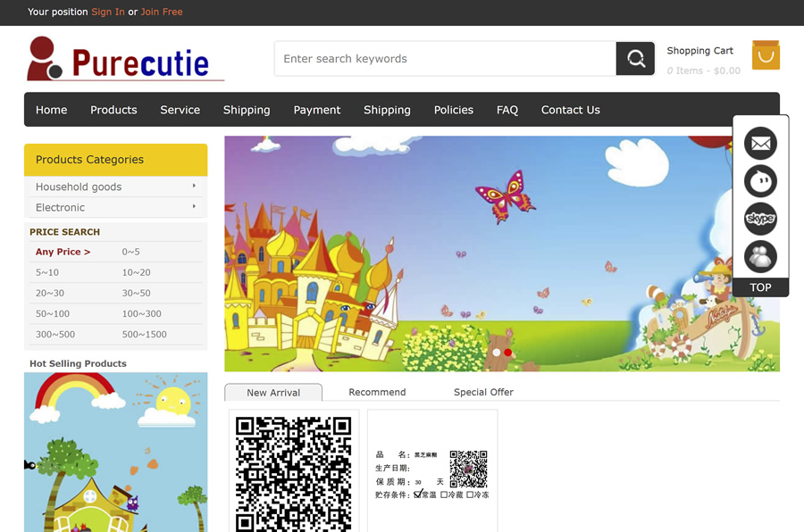Click the MSN messenger people icon

[x=760, y=257]
